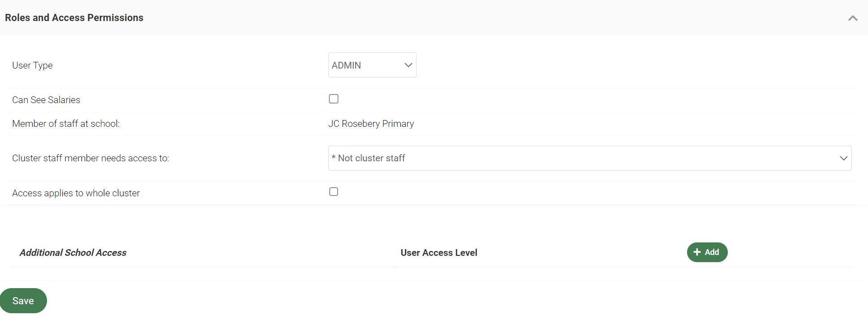The height and width of the screenshot is (328, 868).
Task: Open the User Type ADMIN dropdown
Action: click(372, 65)
